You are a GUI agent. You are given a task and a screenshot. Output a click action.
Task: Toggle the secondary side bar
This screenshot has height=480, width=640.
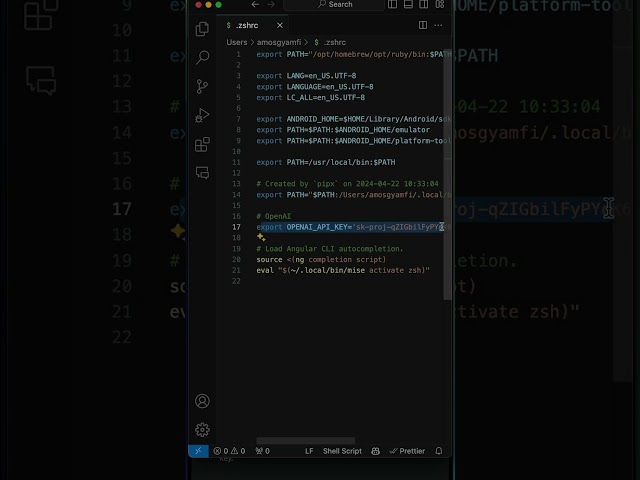pyautogui.click(x=424, y=4)
